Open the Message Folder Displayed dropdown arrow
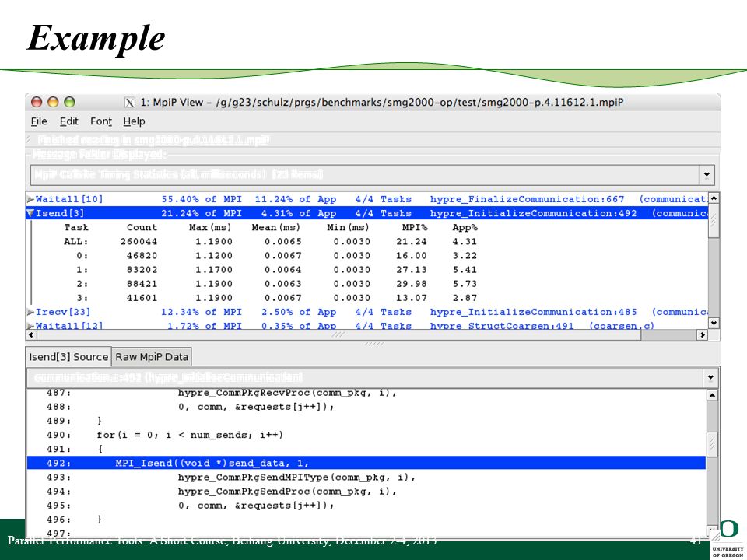 point(707,175)
